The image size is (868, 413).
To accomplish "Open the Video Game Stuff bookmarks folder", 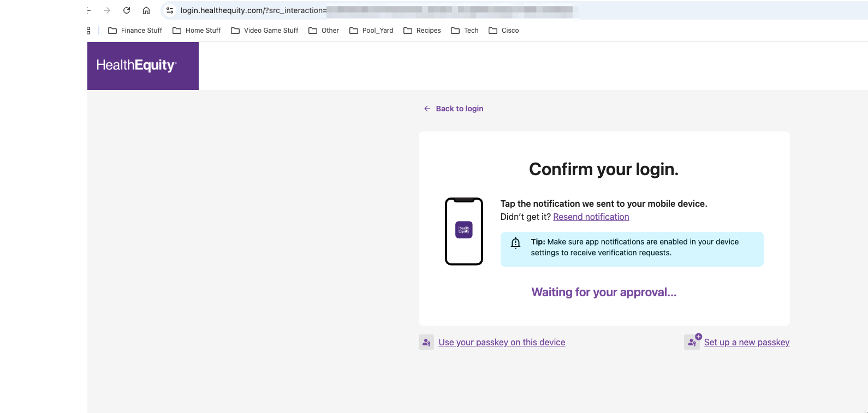I will pos(265,31).
